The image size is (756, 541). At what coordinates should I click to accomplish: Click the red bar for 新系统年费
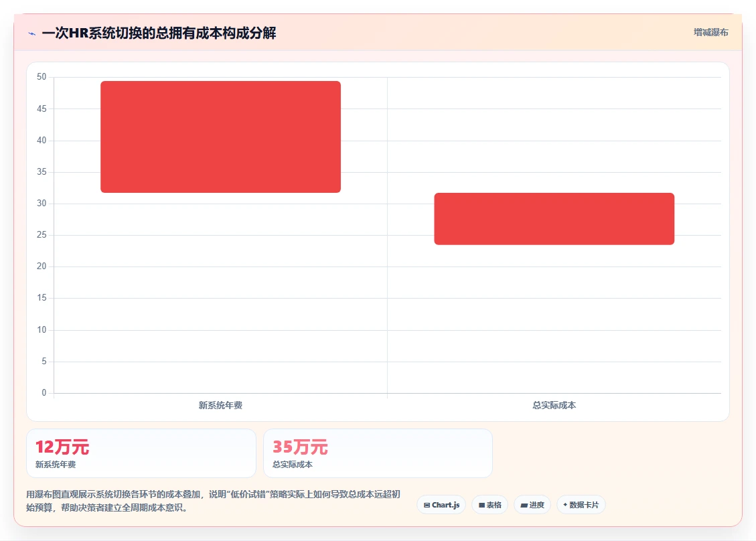pyautogui.click(x=220, y=137)
